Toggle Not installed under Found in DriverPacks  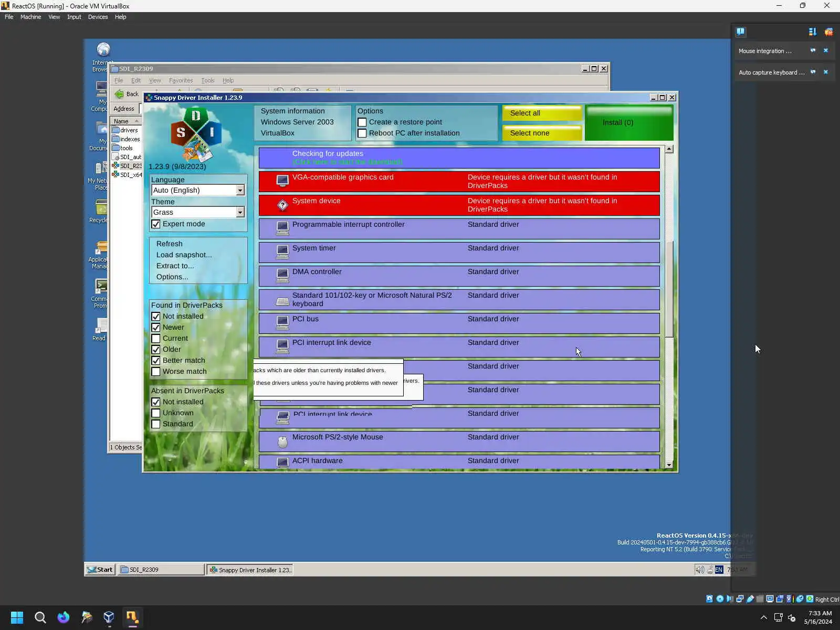pyautogui.click(x=156, y=317)
